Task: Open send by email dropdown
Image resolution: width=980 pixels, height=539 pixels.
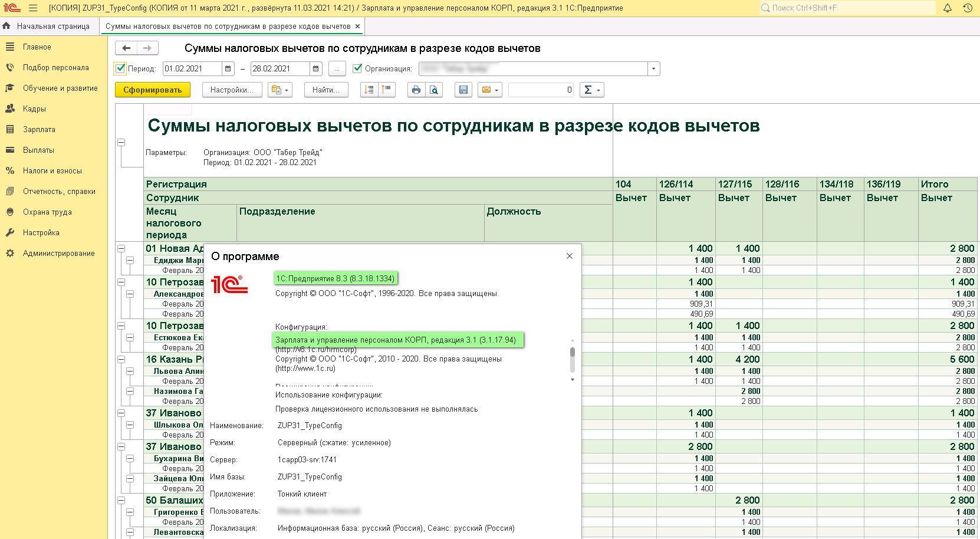Action: 490,90
